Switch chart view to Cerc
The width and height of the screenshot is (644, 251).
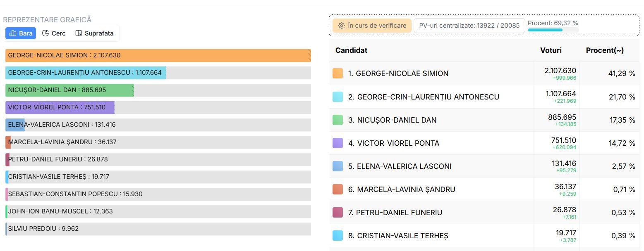54,33
